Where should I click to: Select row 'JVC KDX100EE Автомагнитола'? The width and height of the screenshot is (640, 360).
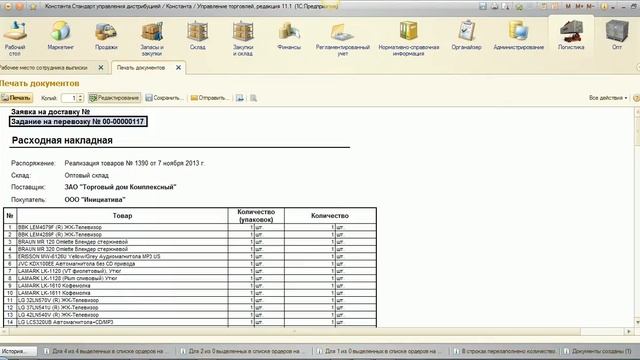click(x=190, y=264)
